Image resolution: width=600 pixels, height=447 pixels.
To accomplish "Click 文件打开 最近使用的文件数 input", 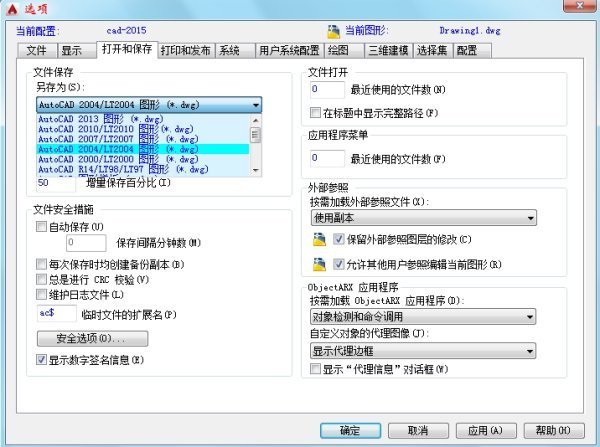I will (x=327, y=90).
